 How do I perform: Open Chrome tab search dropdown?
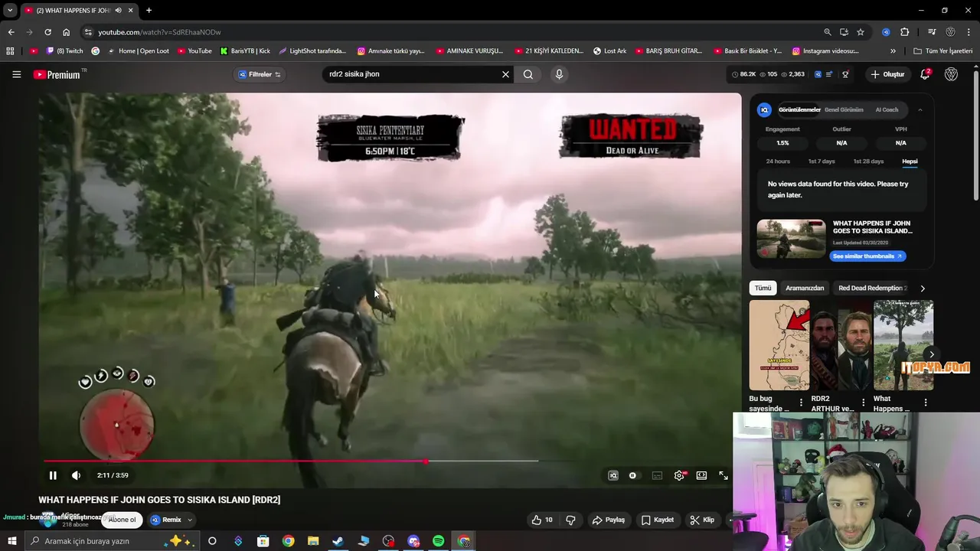coord(10,10)
